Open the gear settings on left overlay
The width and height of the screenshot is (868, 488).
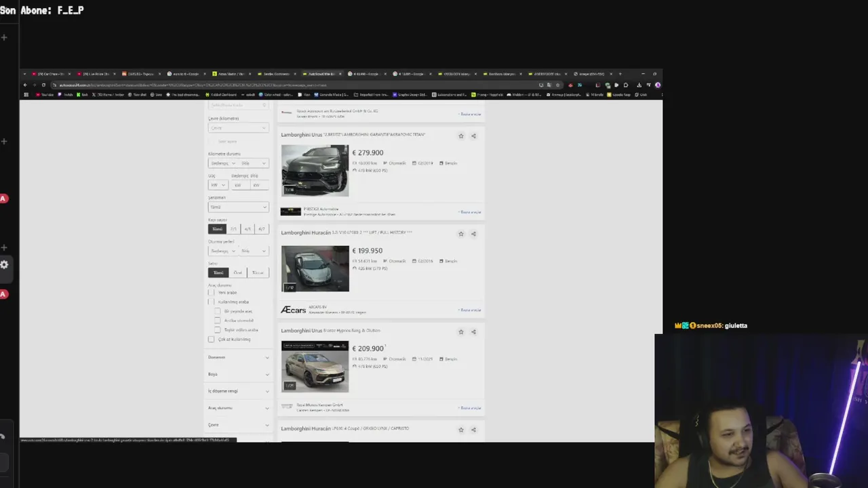tap(4, 264)
